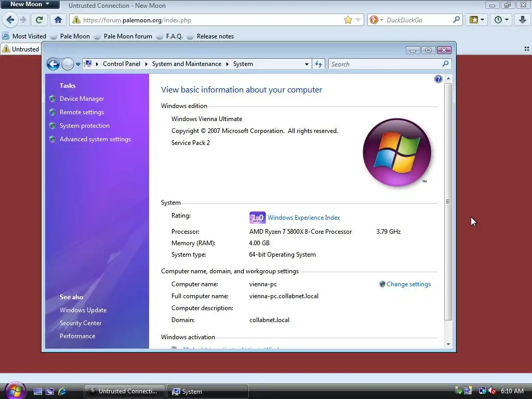Open Remote settings task
The image size is (532, 399).
(82, 112)
